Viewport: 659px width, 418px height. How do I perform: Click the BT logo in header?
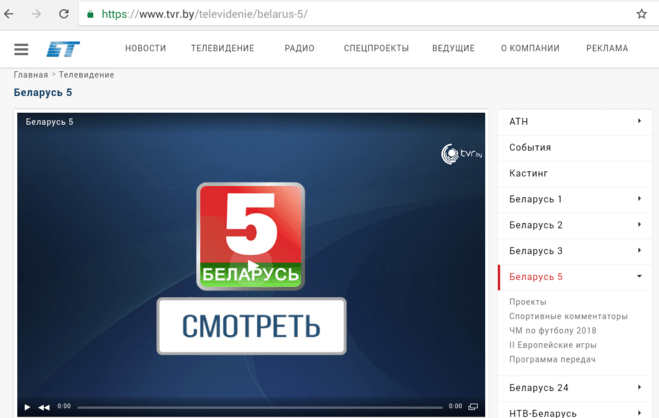pyautogui.click(x=62, y=49)
